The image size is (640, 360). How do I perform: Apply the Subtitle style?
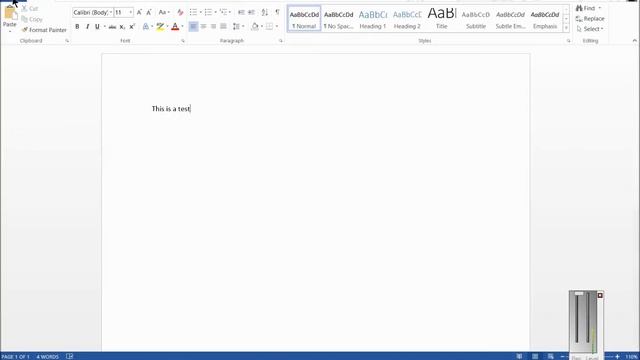pos(476,19)
